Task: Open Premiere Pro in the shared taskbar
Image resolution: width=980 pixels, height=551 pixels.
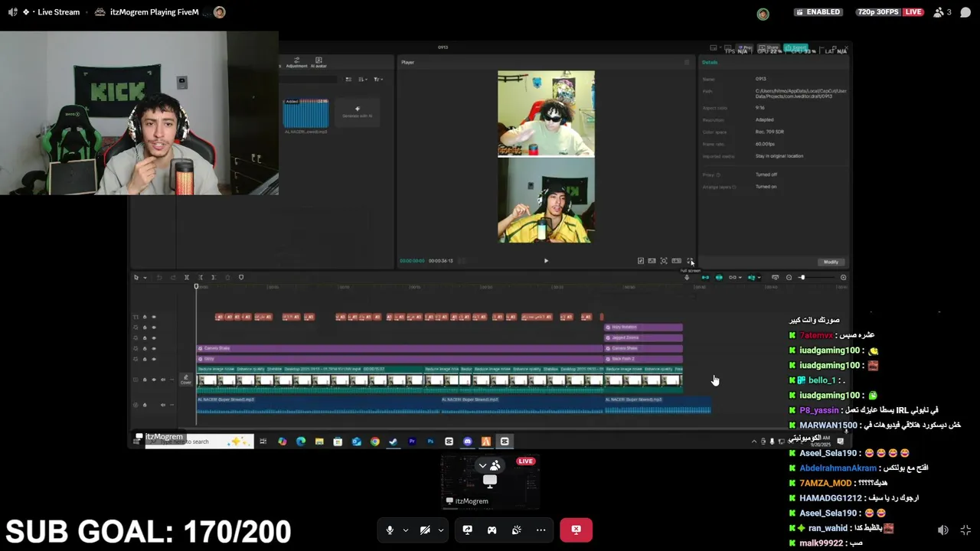Action: point(412,442)
